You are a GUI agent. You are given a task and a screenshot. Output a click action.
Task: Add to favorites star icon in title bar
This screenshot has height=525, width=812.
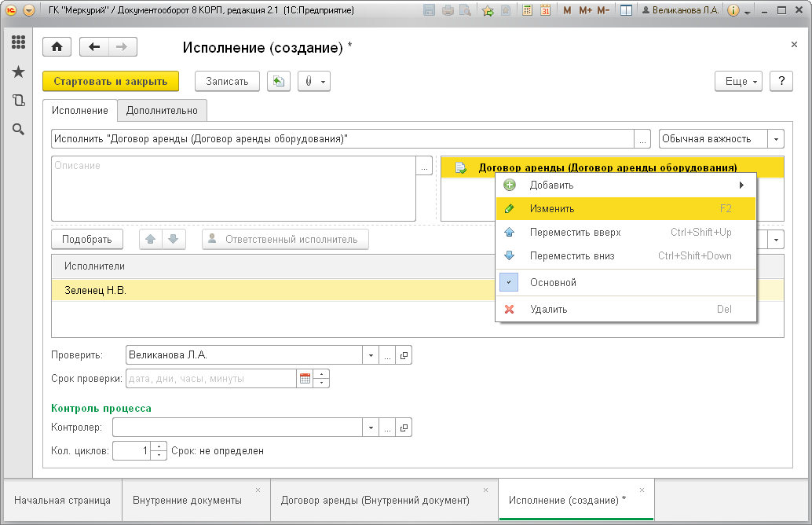pyautogui.click(x=488, y=10)
